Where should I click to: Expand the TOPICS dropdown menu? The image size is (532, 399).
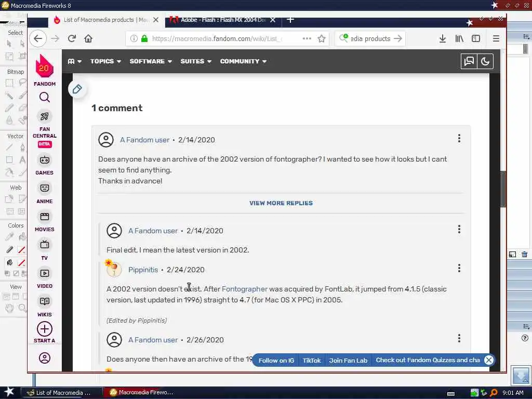[105, 61]
